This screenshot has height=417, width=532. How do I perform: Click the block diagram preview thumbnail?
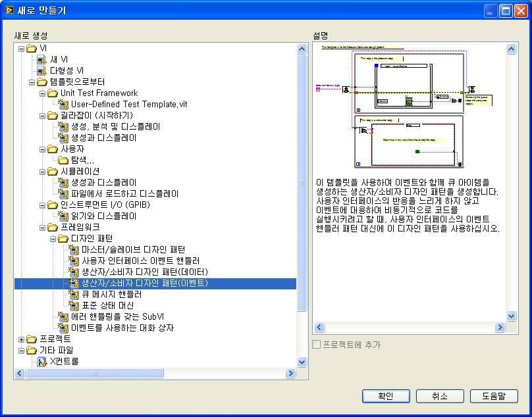[404, 107]
